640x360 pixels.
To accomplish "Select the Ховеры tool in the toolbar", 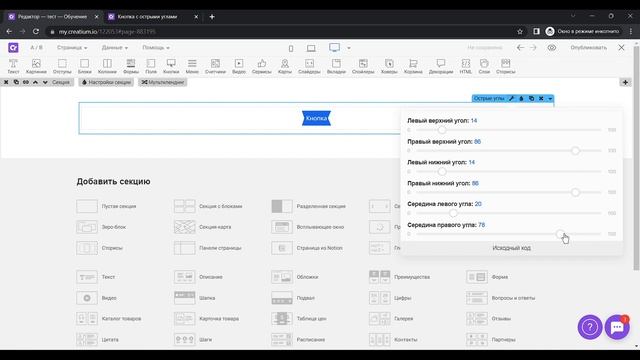I will pos(389,66).
